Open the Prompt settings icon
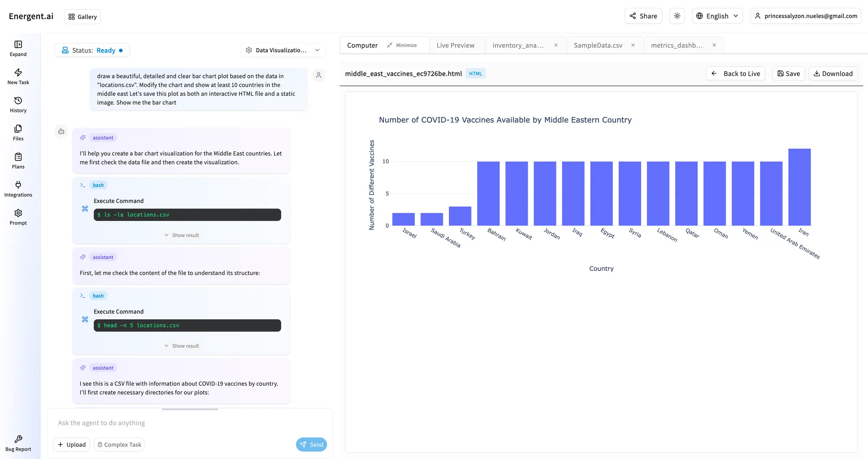This screenshot has width=868, height=459. [x=18, y=217]
